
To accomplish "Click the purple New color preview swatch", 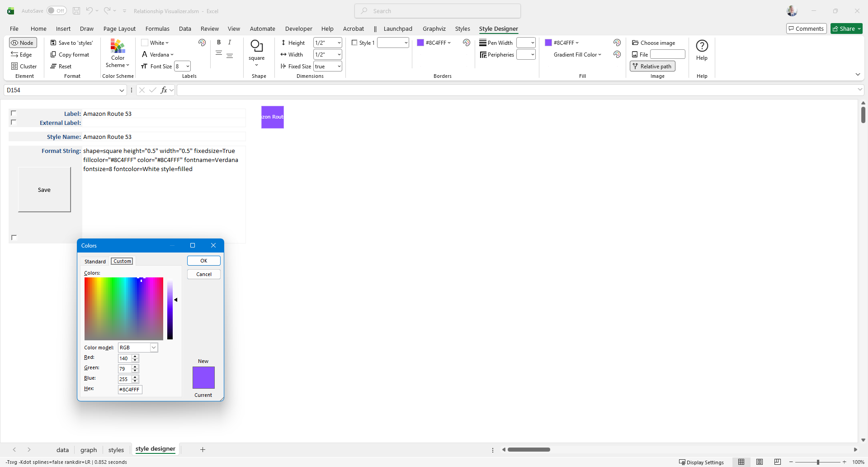I will click(x=203, y=377).
